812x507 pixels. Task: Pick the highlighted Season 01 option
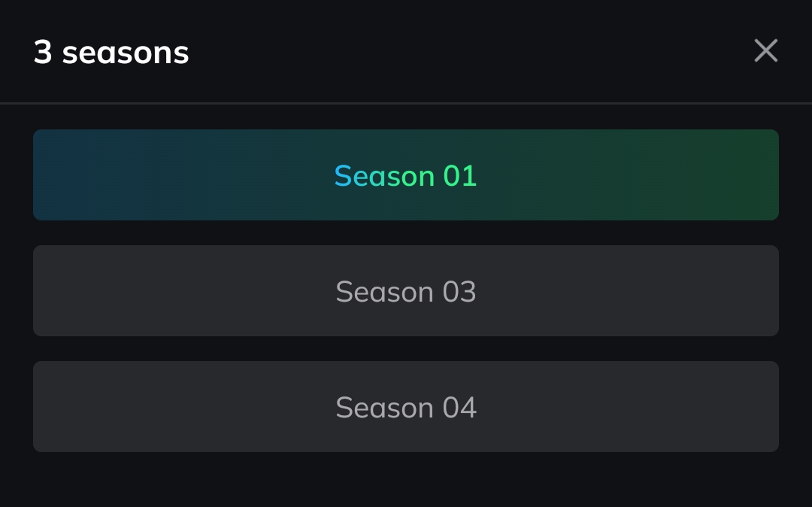tap(406, 175)
